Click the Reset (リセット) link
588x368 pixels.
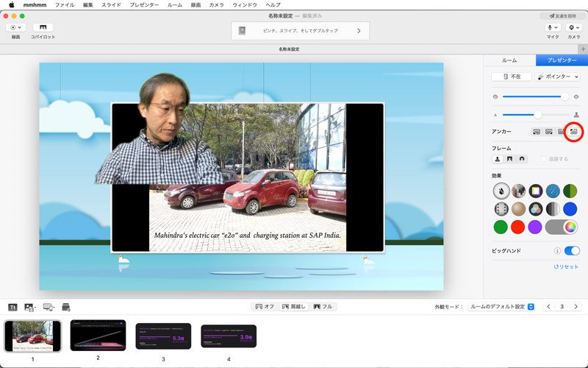coord(566,266)
